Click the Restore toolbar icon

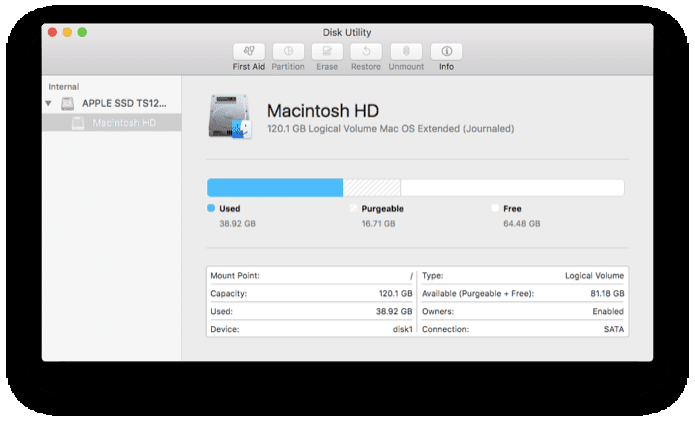click(366, 51)
